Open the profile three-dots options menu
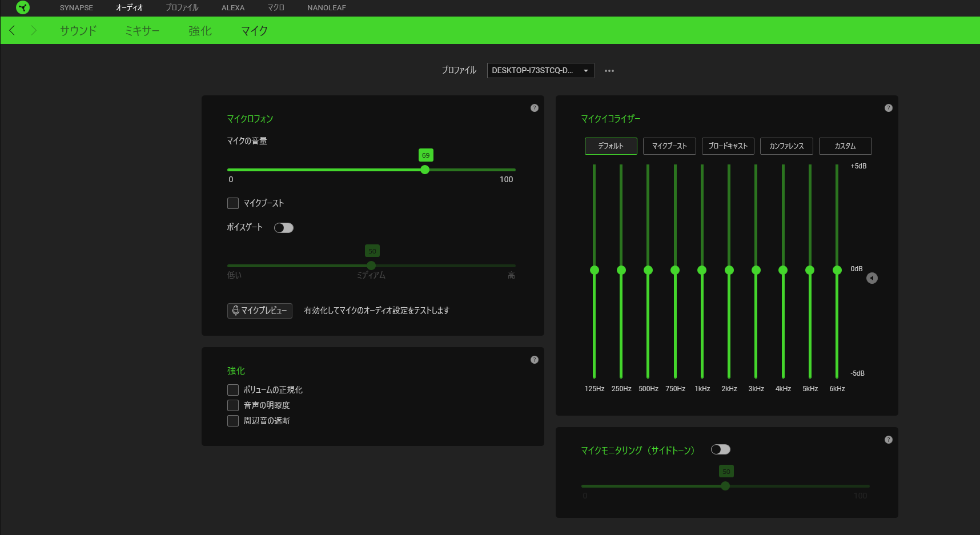Image resolution: width=980 pixels, height=535 pixels. click(609, 71)
